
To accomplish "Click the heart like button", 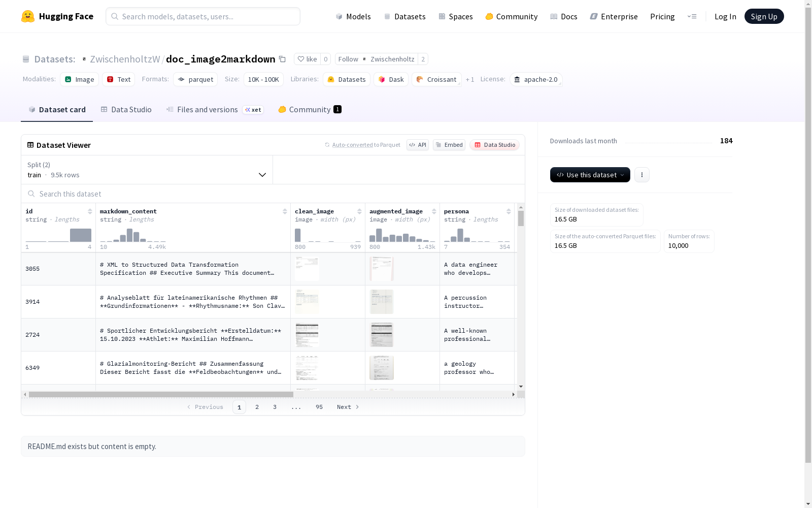I will click(307, 59).
